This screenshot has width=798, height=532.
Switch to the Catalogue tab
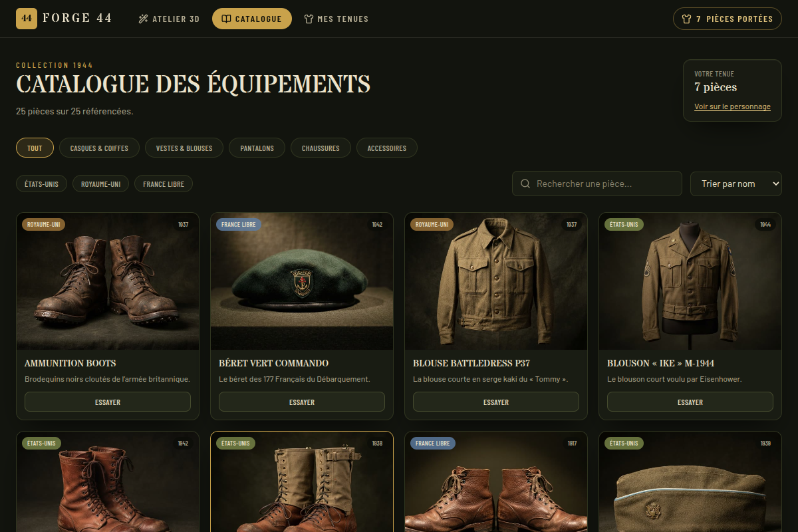click(x=252, y=19)
